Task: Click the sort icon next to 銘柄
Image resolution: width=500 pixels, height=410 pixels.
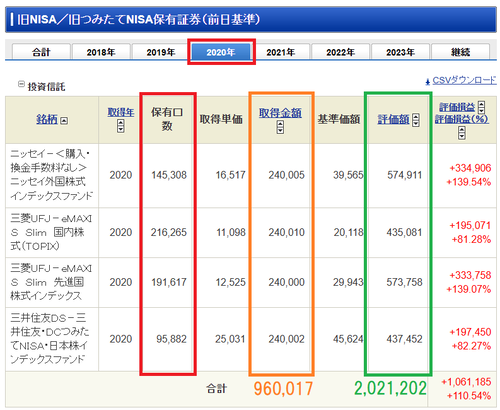Action: (x=64, y=121)
